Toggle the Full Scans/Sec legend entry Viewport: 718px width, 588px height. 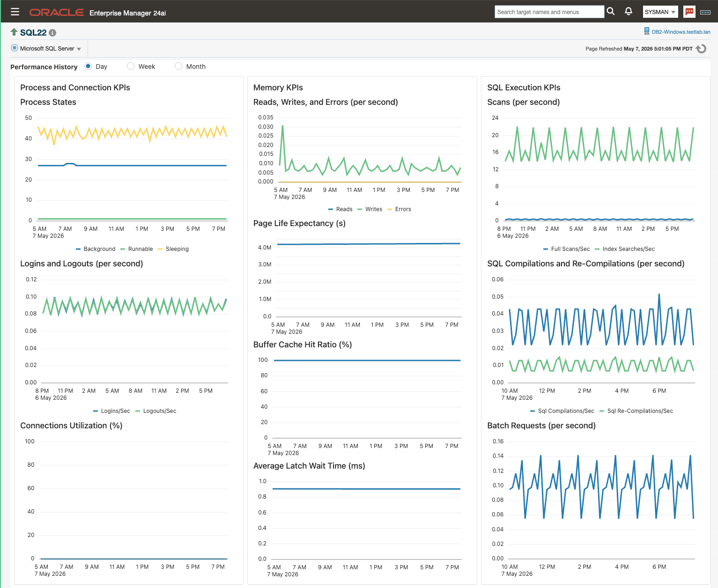[x=566, y=249]
